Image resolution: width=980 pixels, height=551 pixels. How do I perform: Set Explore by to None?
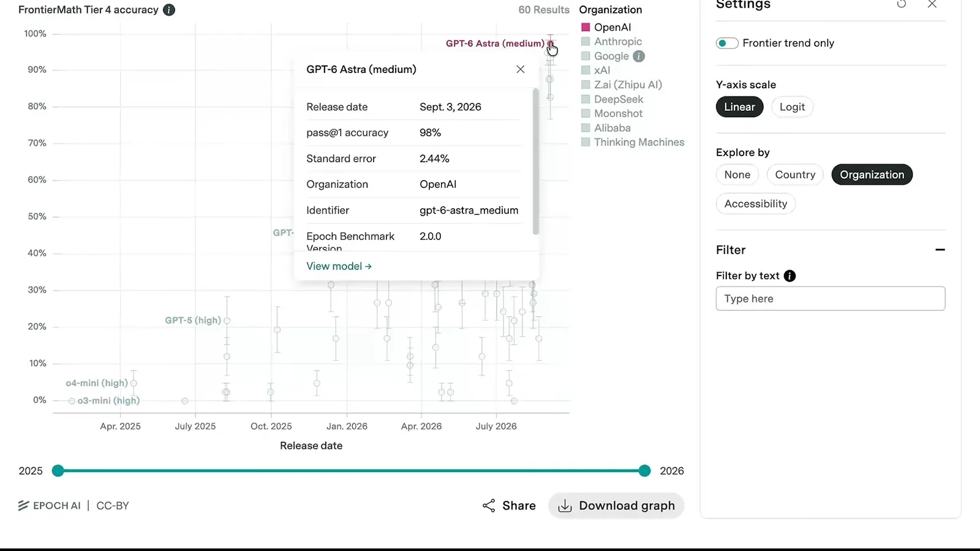point(737,175)
